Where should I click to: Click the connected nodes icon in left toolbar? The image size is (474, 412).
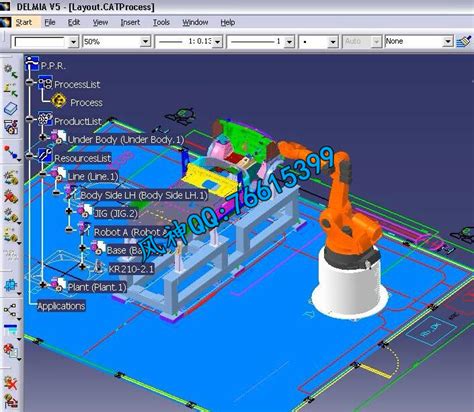coord(10,310)
